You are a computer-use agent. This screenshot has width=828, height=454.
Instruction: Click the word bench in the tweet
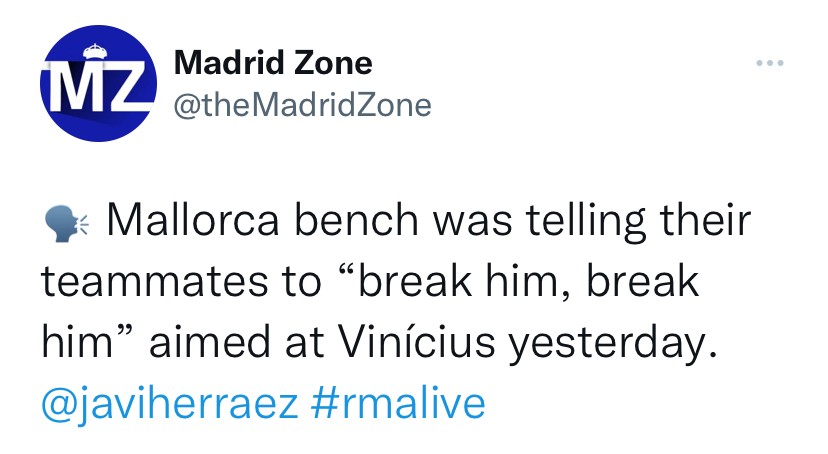pyautogui.click(x=355, y=220)
